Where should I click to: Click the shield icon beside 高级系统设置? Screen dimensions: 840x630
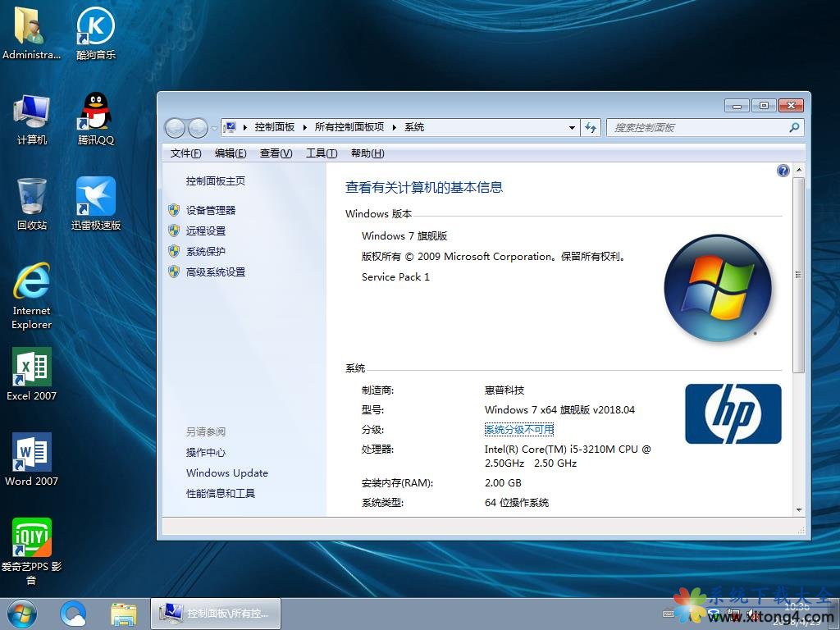point(174,272)
